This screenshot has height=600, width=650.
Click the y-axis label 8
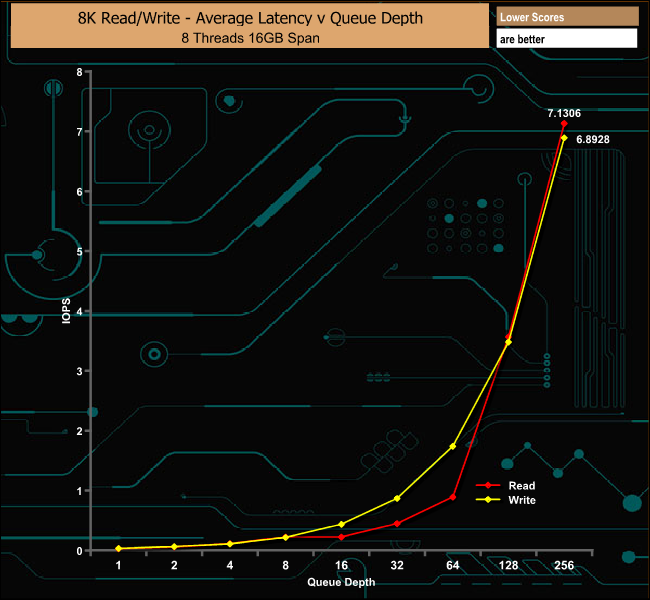point(79,72)
